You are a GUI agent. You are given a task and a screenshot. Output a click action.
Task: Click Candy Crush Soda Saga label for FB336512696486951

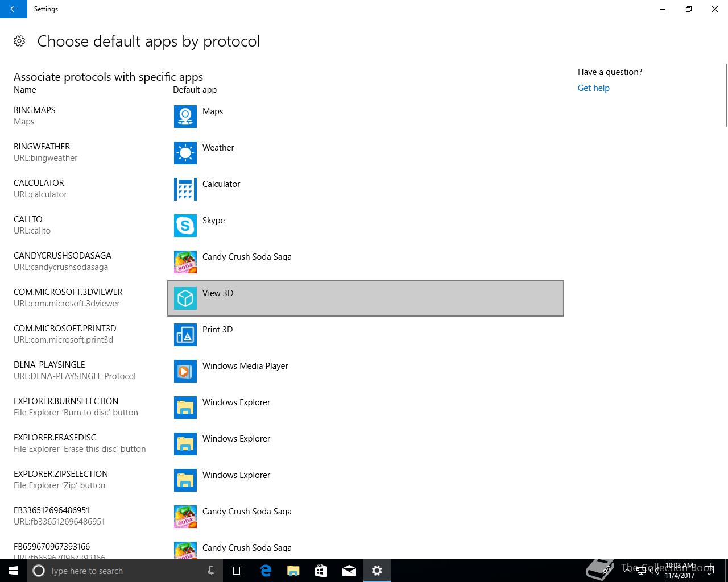(x=247, y=512)
